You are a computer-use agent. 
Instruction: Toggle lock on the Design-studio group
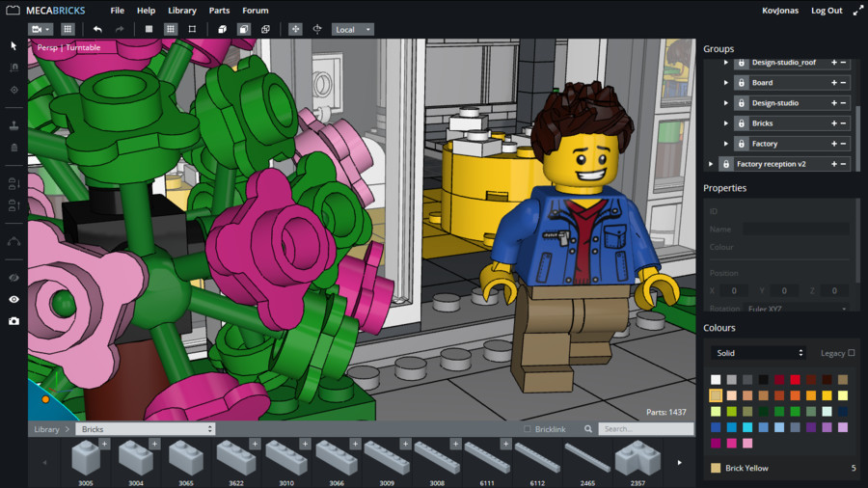[742, 103]
